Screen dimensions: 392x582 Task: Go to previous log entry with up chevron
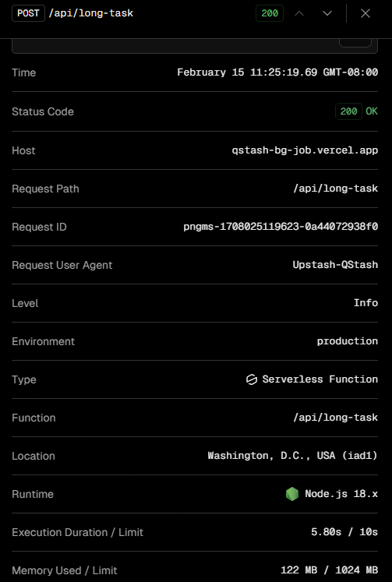point(299,13)
